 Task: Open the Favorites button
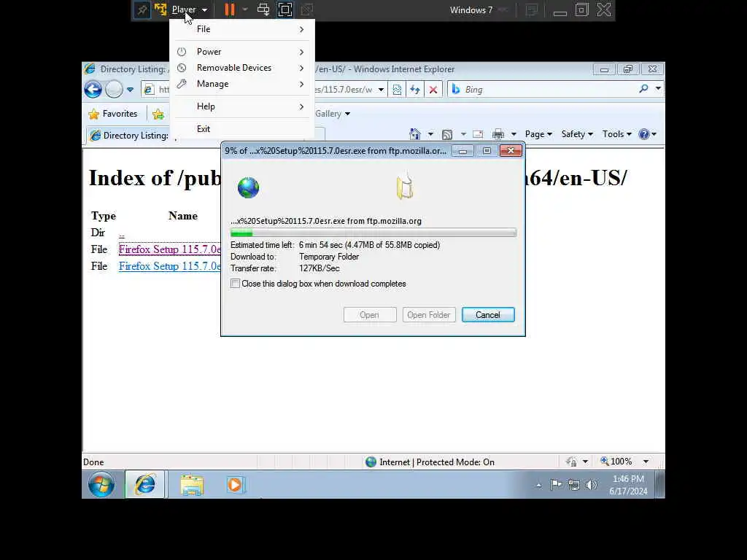(x=113, y=114)
